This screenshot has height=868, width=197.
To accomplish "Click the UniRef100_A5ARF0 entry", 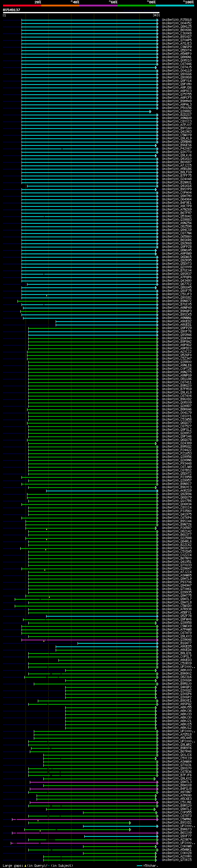I will coord(177,54).
